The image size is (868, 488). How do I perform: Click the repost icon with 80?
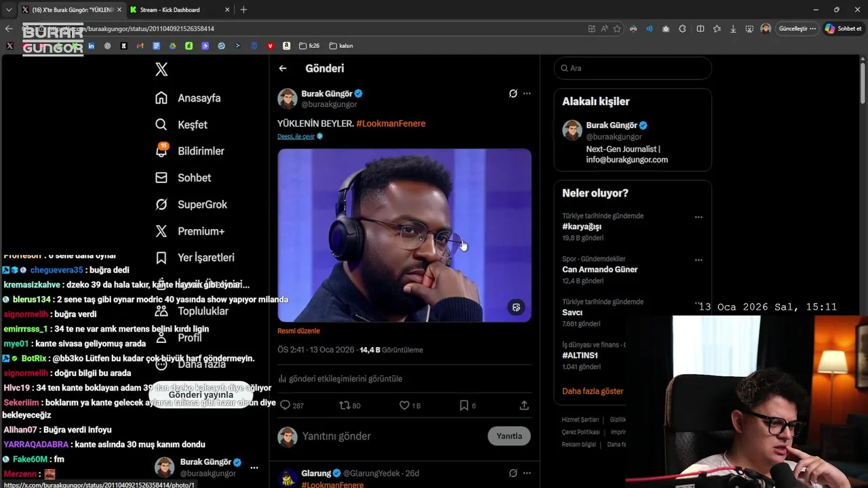coord(344,405)
